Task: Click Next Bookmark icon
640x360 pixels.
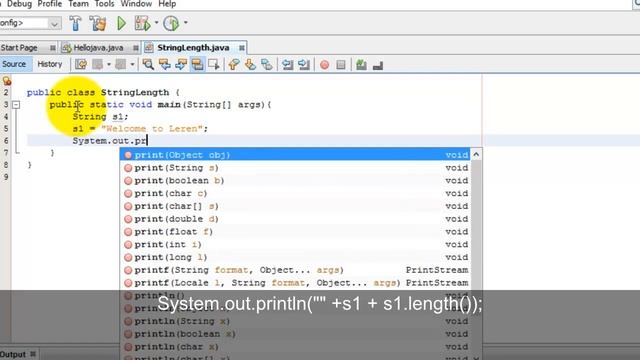Action: tap(250, 64)
